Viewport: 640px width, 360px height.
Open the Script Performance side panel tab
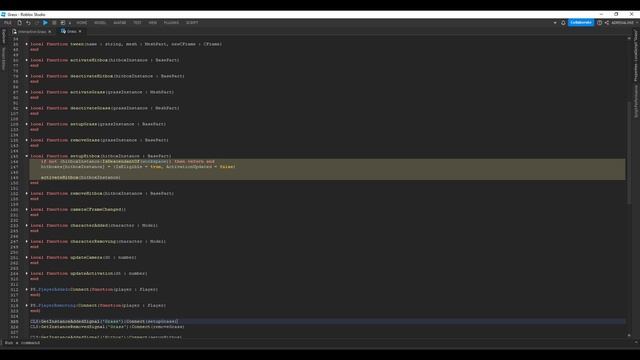coord(636,101)
